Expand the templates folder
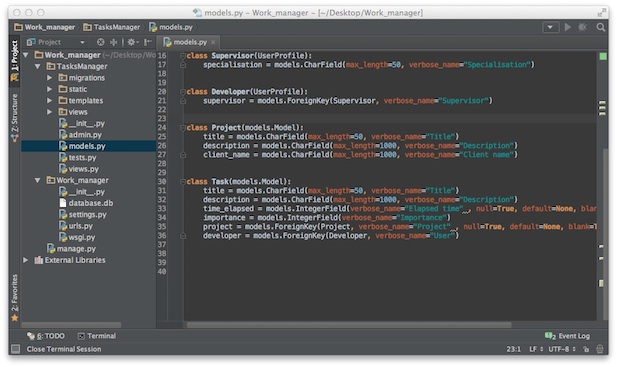The height and width of the screenshot is (367, 617). (50, 101)
